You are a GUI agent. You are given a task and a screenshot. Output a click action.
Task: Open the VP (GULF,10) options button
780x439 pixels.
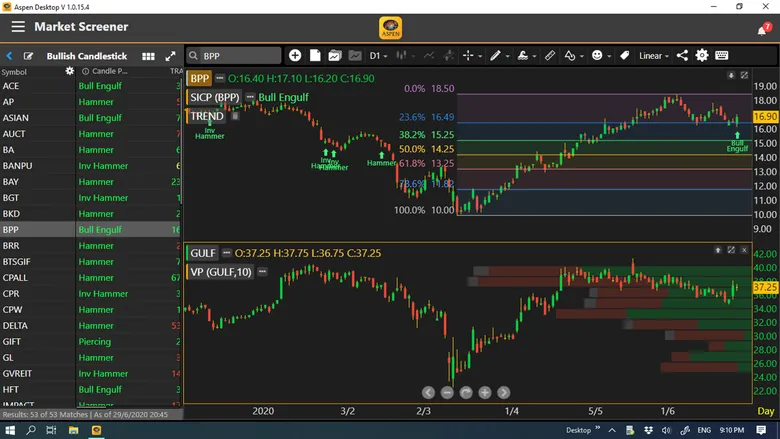tap(262, 271)
